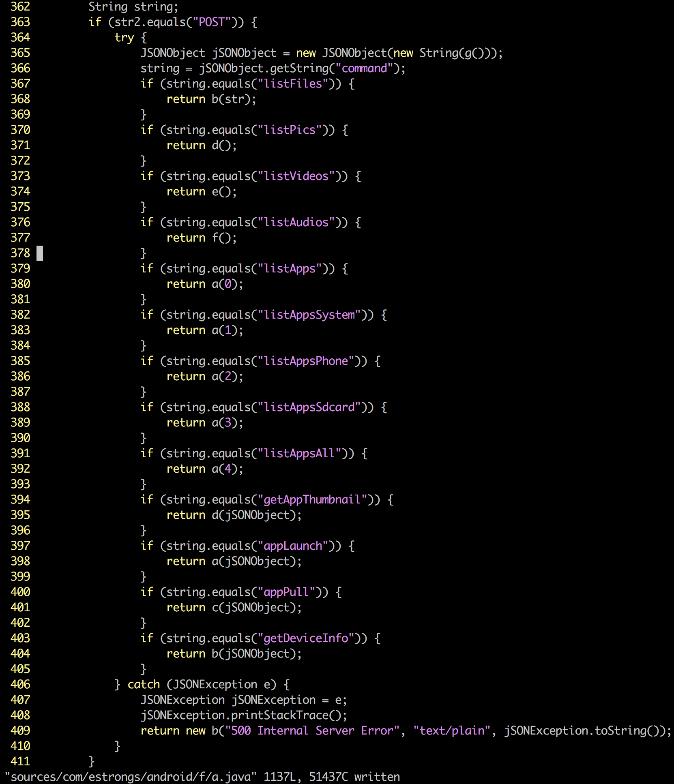The width and height of the screenshot is (674, 784).
Task: Click the "POST" string literal on line 363
Action: tap(212, 22)
